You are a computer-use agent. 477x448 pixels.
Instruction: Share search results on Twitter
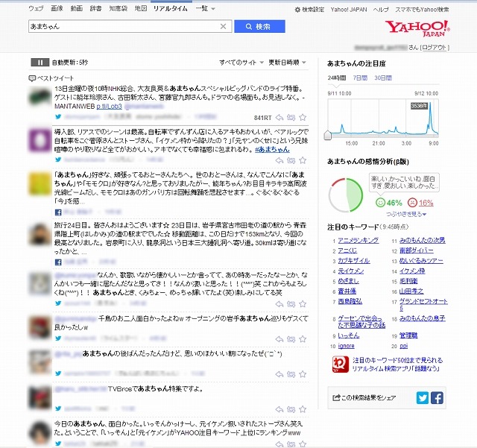[x=423, y=398]
